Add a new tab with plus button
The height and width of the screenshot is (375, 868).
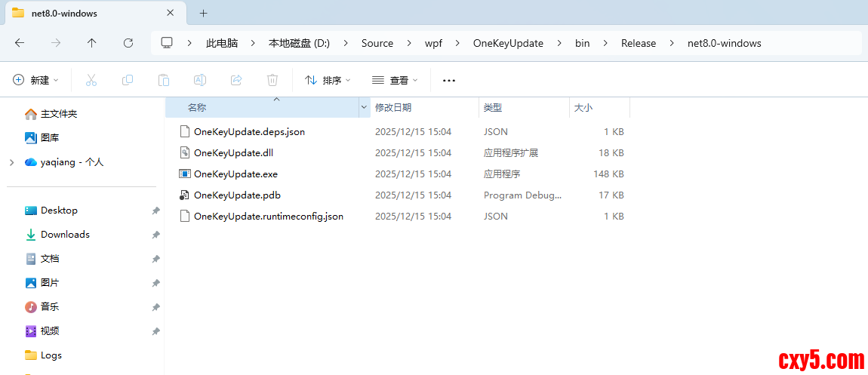[203, 14]
